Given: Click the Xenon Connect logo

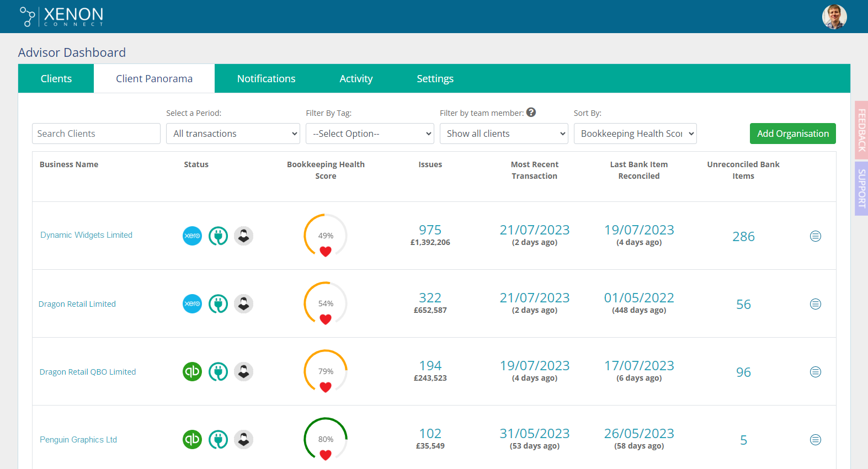Looking at the screenshot, I should click(x=62, y=17).
